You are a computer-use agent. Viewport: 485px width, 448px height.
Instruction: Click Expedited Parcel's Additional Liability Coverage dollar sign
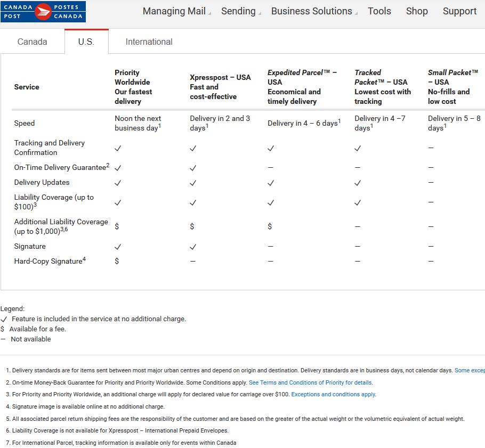270,226
